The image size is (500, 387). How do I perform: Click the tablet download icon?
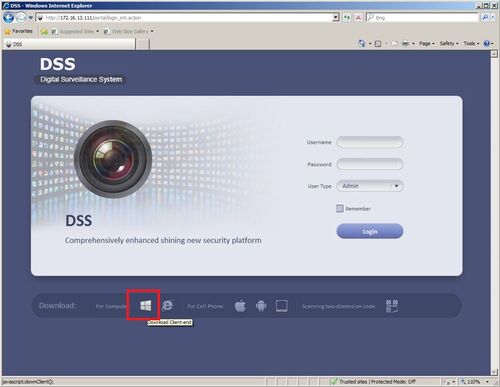pos(282,306)
